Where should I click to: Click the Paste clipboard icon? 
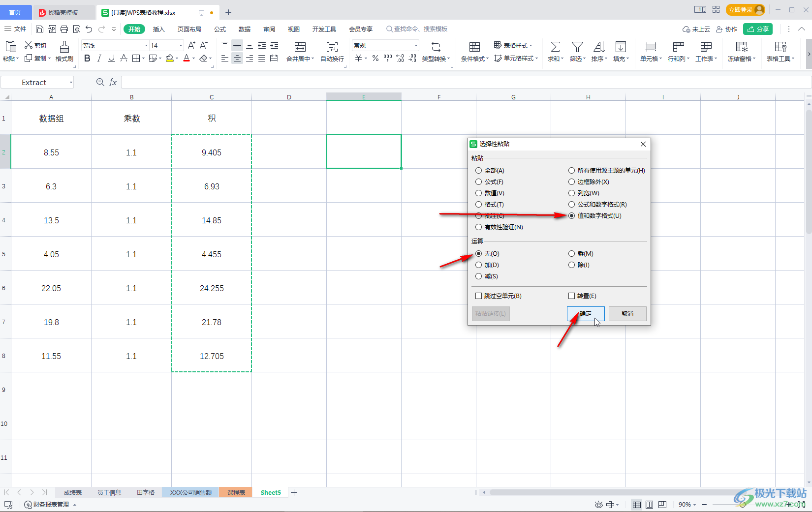click(x=10, y=46)
